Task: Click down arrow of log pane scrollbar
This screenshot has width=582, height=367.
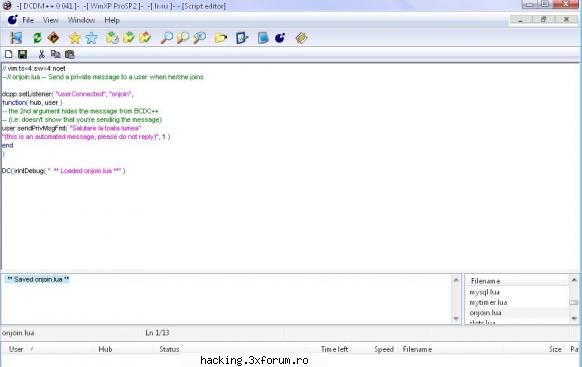Action: coord(456,319)
